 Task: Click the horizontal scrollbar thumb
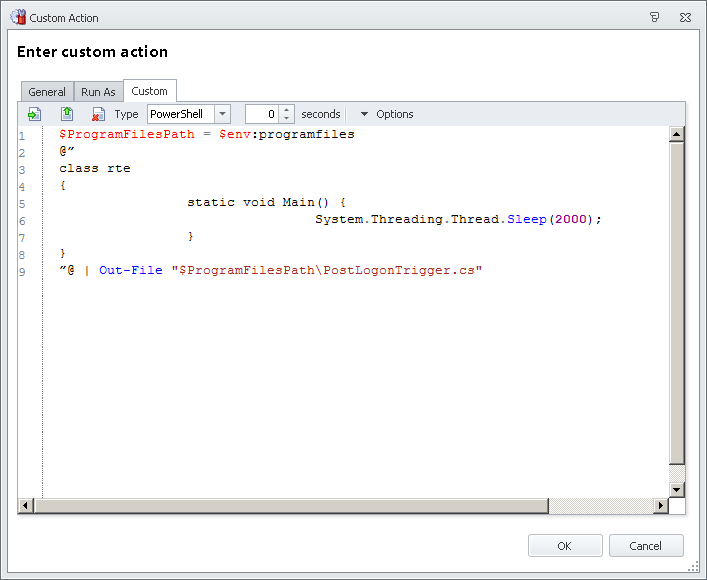tap(292, 506)
